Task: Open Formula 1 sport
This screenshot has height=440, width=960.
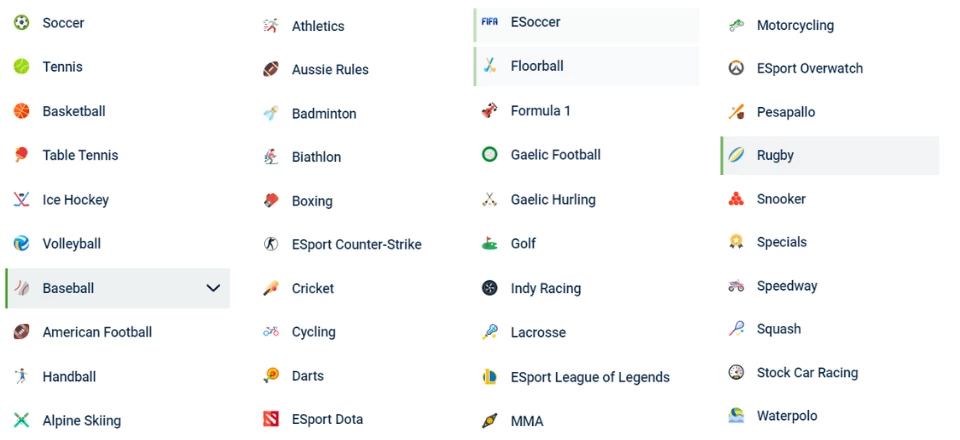Action: point(540,110)
